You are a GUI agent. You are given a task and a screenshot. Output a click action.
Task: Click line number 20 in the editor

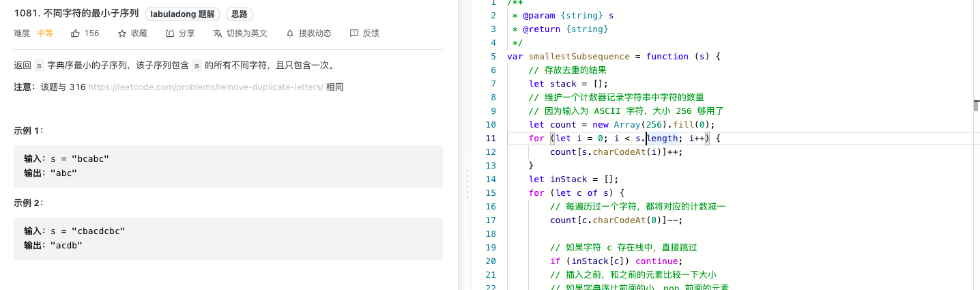(x=490, y=261)
